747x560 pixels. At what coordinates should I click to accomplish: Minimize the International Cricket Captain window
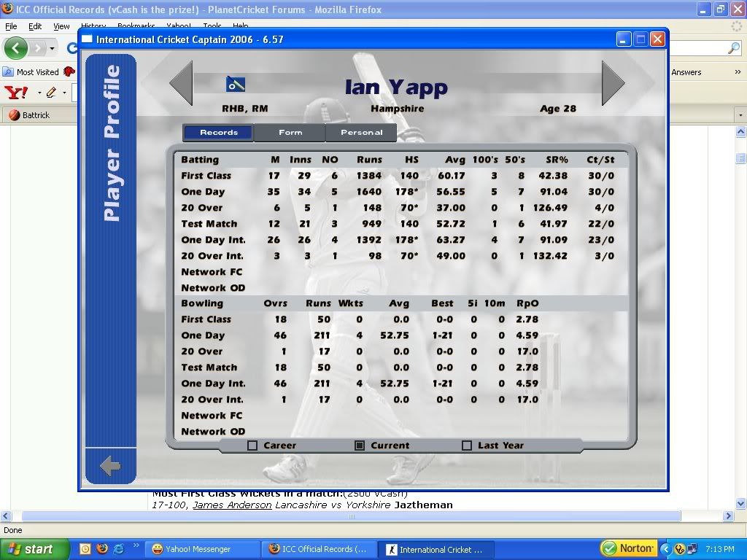click(624, 39)
